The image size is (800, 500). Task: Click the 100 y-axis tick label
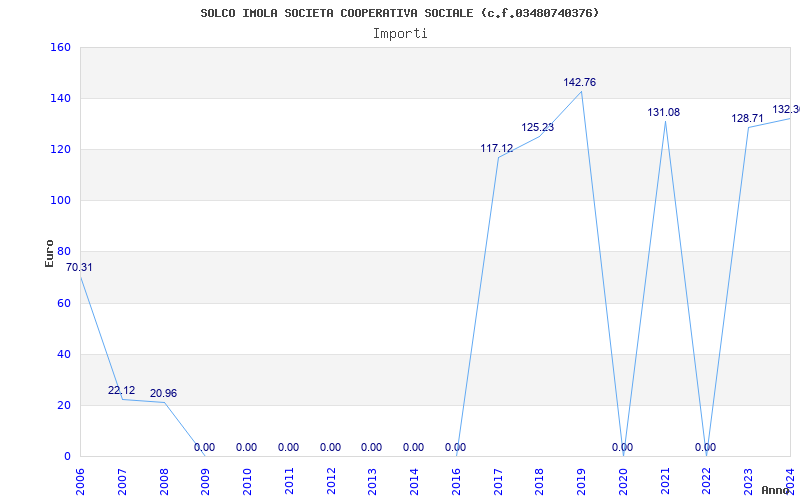60,201
